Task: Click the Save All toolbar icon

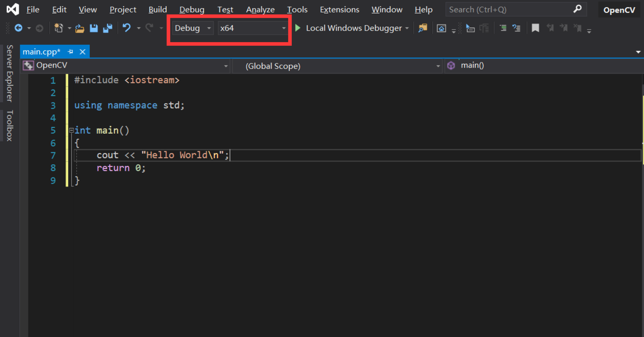Action: click(108, 28)
